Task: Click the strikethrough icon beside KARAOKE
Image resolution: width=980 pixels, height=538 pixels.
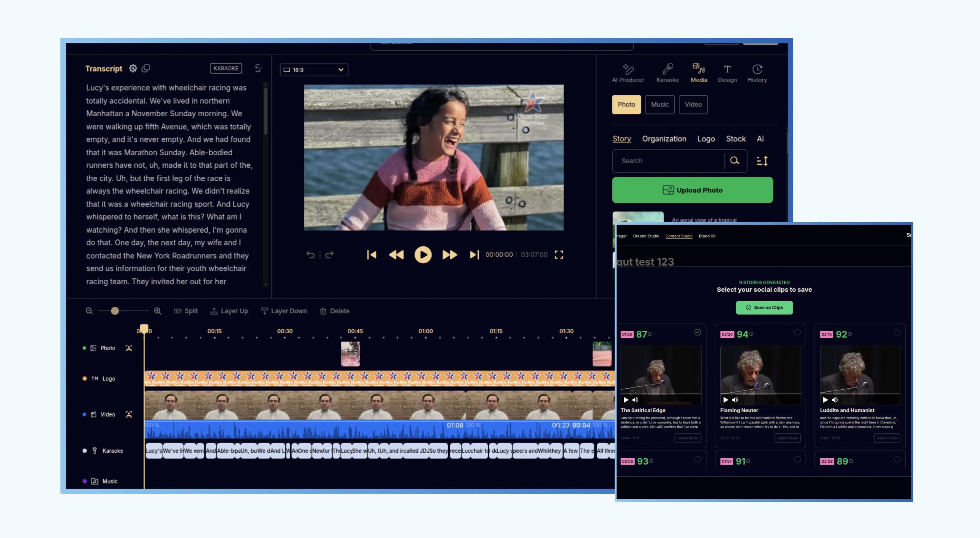Action: [x=258, y=68]
